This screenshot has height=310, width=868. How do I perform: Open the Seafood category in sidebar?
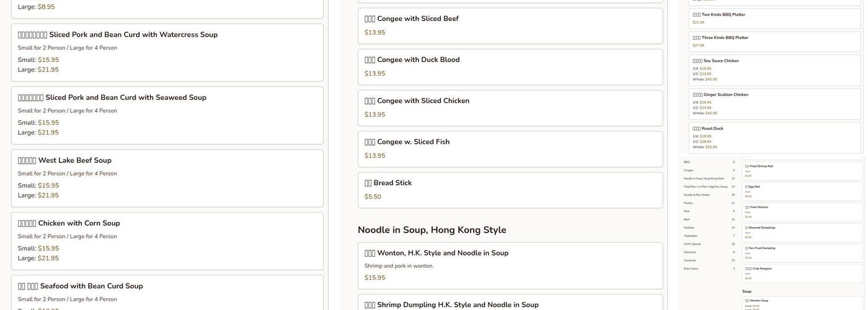(689, 228)
